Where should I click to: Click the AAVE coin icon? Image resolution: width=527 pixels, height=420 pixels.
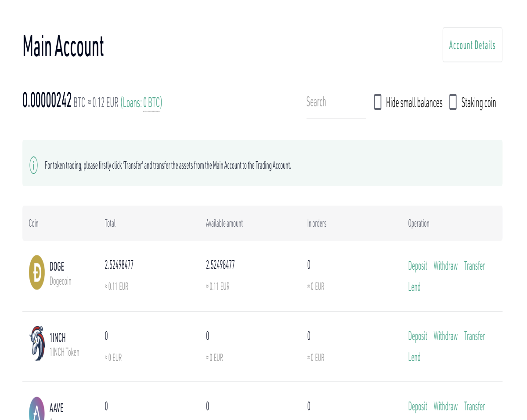37,409
